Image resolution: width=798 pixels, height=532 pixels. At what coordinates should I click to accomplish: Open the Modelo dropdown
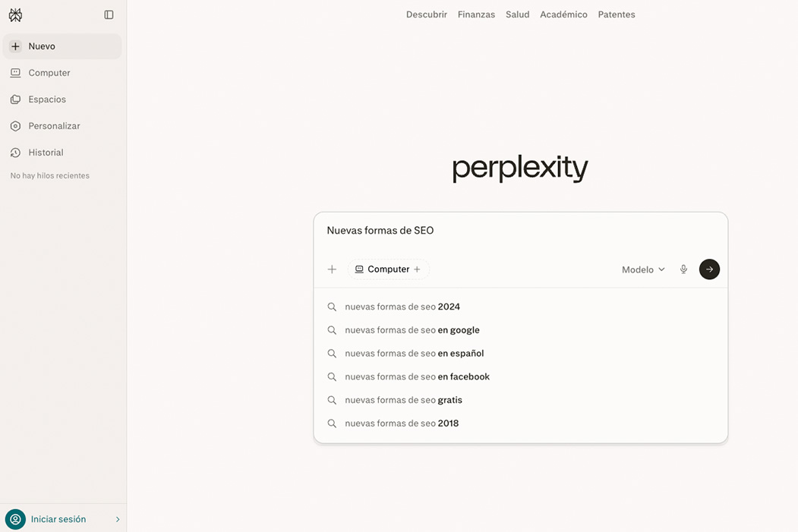point(642,269)
